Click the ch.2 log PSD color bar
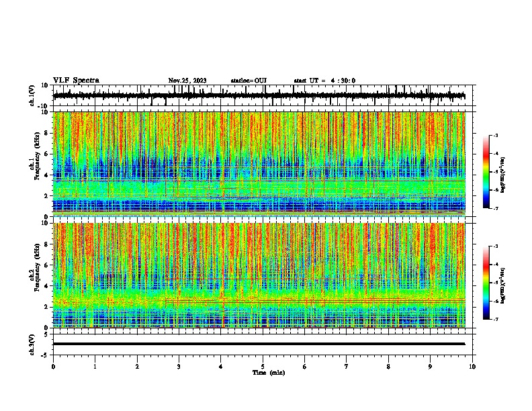 pos(486,283)
